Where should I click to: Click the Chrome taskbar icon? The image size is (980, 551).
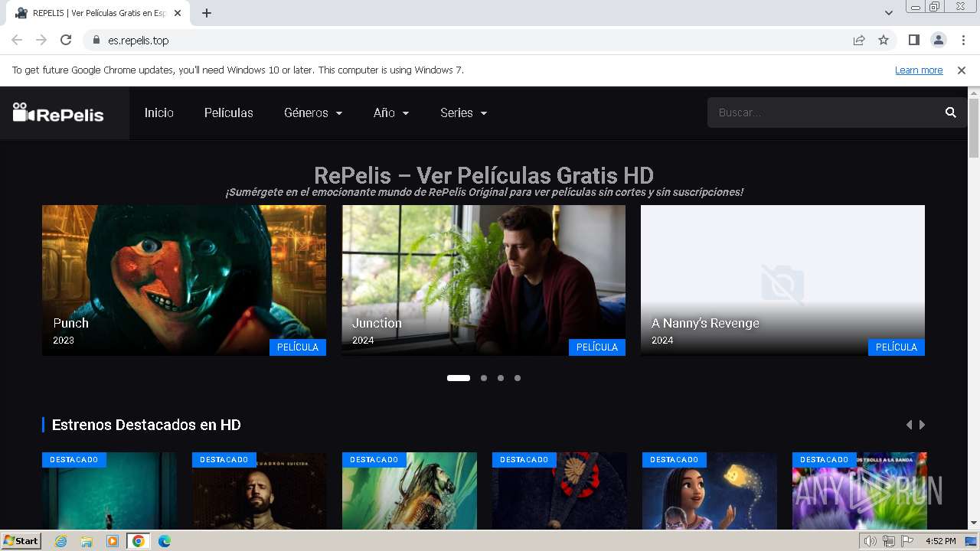click(139, 541)
